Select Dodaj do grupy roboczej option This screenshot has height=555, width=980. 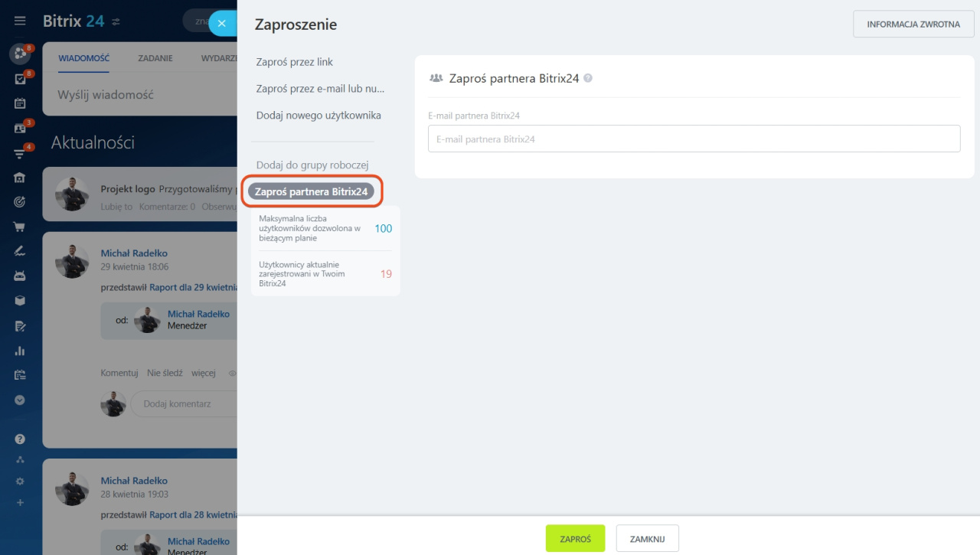(x=312, y=165)
